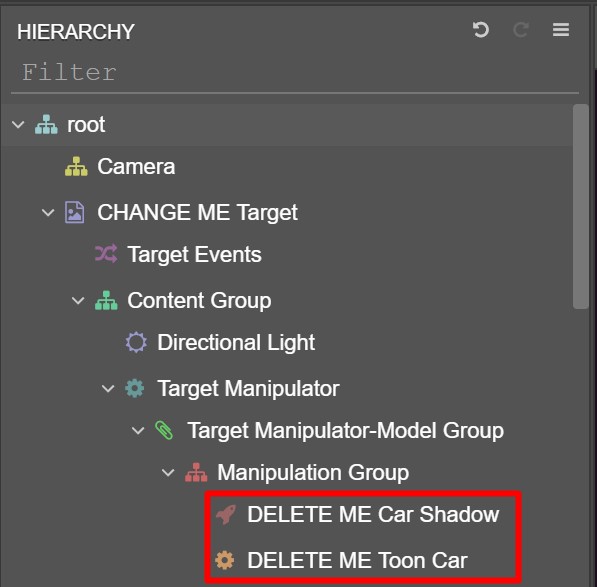Collapse the Content Group chevron

[78, 301]
